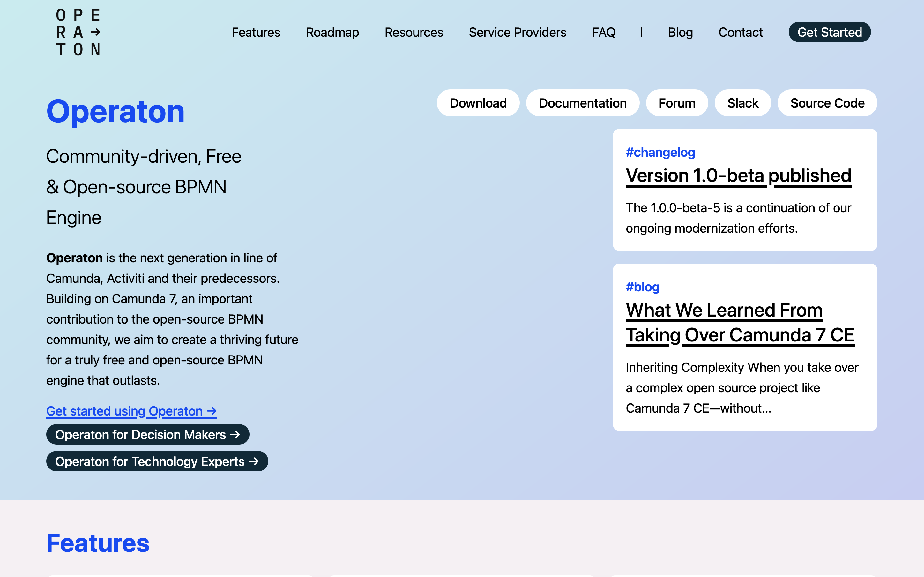Read What We Learned From Taking Over Camunda post
The width and height of the screenshot is (924, 577).
739,322
